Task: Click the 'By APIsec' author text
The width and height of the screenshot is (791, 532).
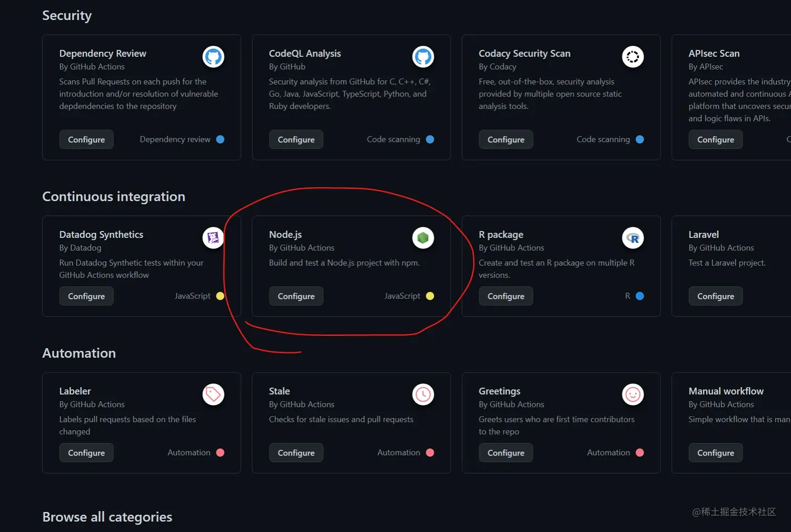Action: point(706,66)
